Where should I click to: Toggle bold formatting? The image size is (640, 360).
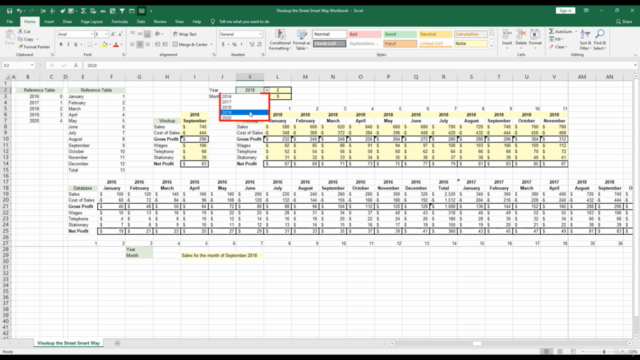coord(61,44)
